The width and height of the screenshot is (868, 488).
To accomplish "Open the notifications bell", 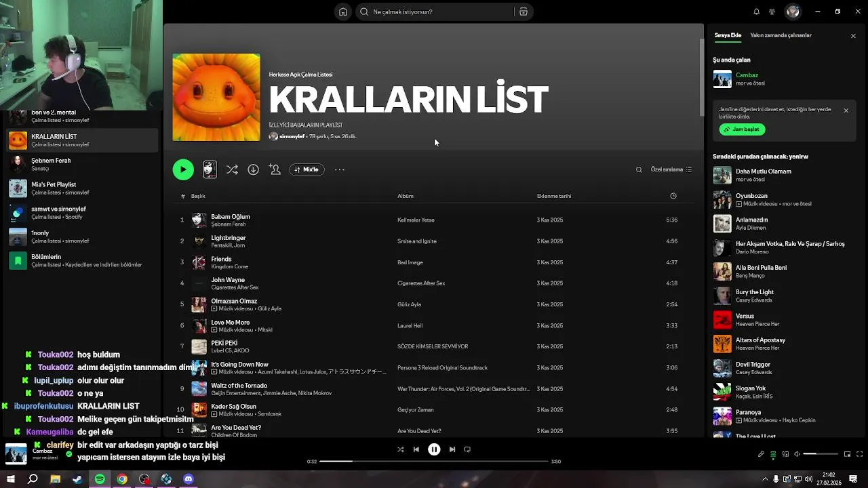I will (x=756, y=12).
